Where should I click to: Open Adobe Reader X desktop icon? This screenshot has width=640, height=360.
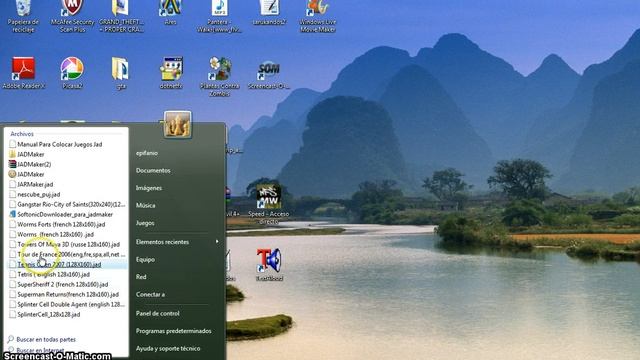24,73
